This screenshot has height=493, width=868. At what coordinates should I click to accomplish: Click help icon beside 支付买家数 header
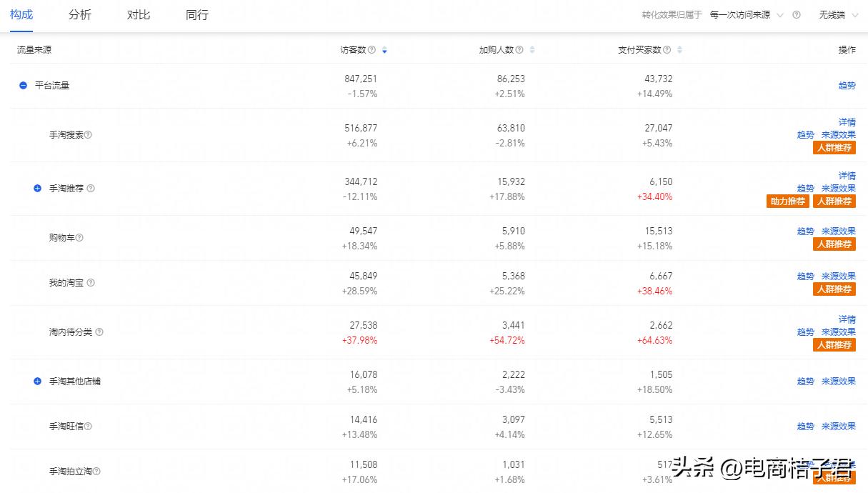[667, 50]
